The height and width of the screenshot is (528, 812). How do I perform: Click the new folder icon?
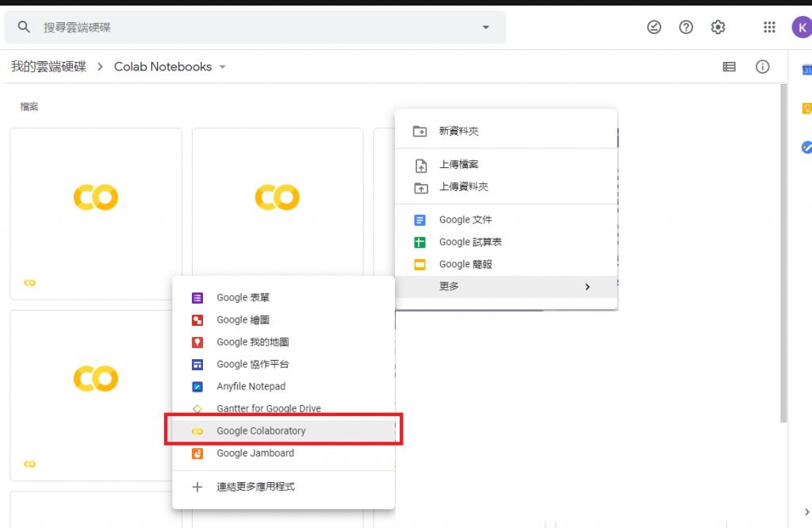point(420,131)
